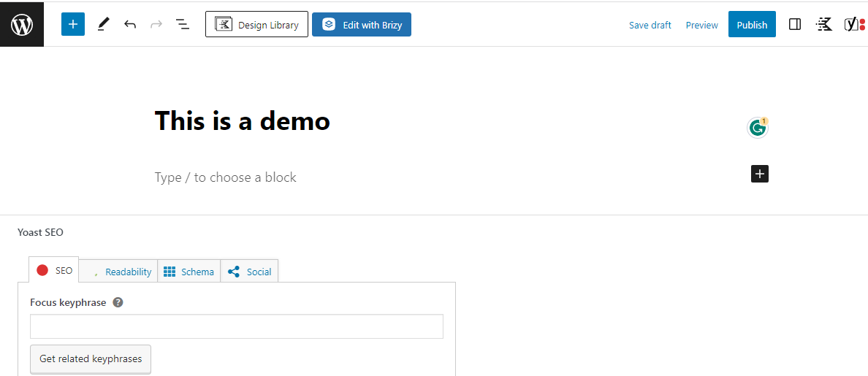Viewport: 868px width, 376px height.
Task: Switch to the Schema tab
Action: [x=189, y=272]
